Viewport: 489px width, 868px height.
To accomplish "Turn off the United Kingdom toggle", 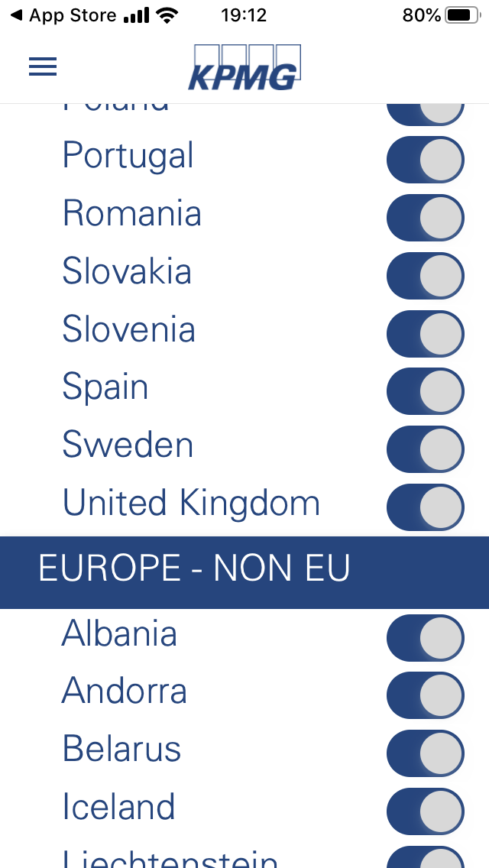I will tap(425, 507).
